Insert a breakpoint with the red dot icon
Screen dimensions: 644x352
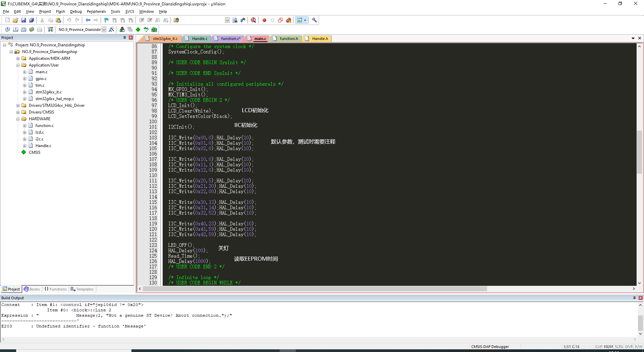coord(264,20)
